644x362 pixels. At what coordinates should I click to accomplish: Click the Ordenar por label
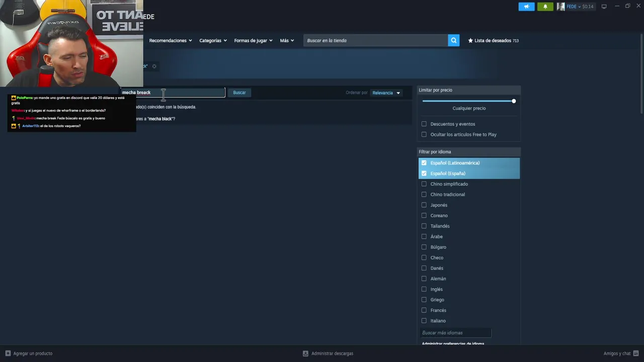(x=357, y=93)
